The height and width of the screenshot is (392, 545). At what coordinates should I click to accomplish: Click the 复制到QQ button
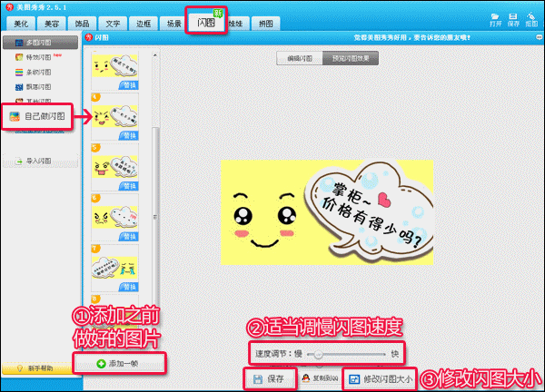click(318, 377)
